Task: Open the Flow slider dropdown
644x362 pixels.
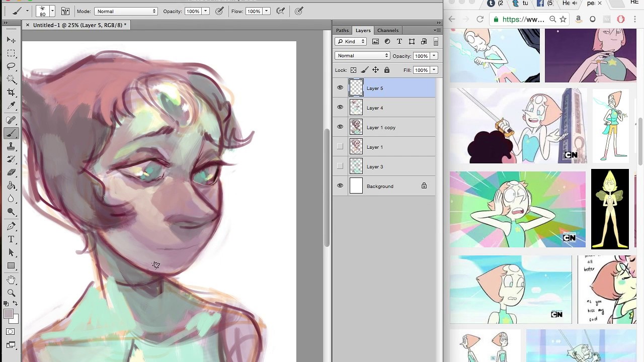Action: (266, 11)
